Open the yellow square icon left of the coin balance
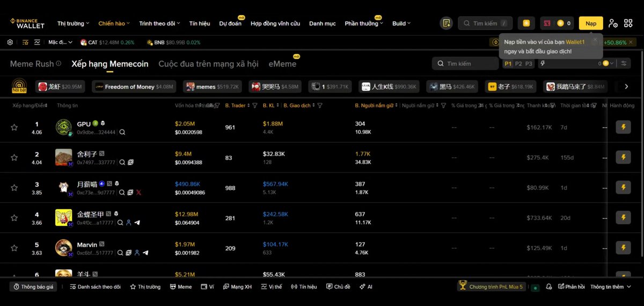This screenshot has height=306, width=644. coord(526,23)
